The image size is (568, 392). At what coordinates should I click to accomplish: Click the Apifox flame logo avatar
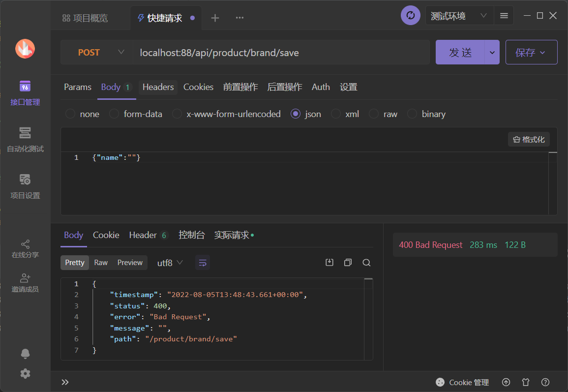pyautogui.click(x=25, y=49)
